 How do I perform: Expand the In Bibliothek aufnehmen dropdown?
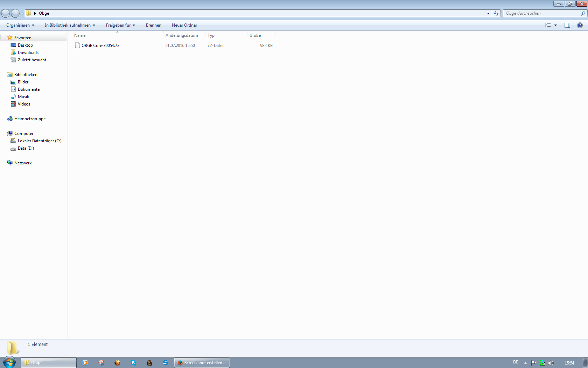(70, 25)
